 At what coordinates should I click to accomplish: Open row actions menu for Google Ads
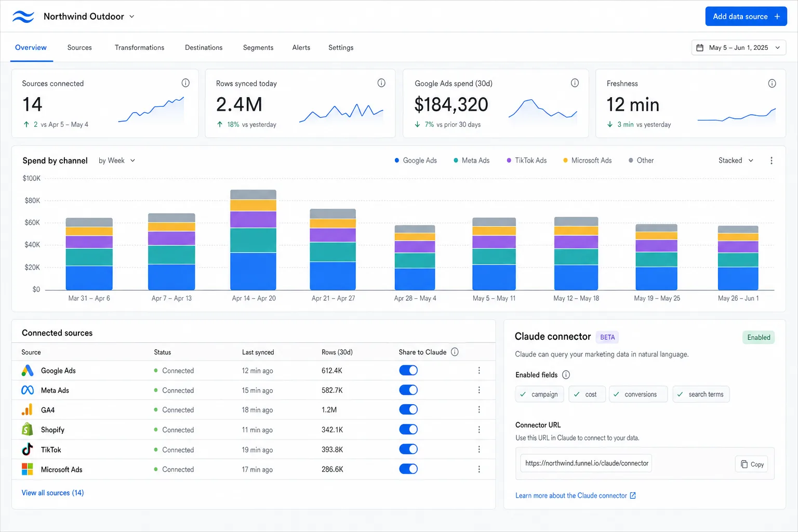tap(479, 370)
